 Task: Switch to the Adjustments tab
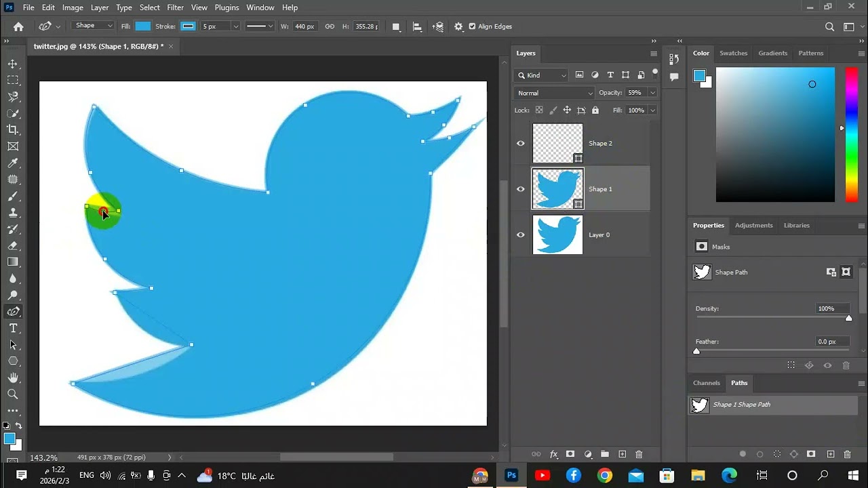753,225
